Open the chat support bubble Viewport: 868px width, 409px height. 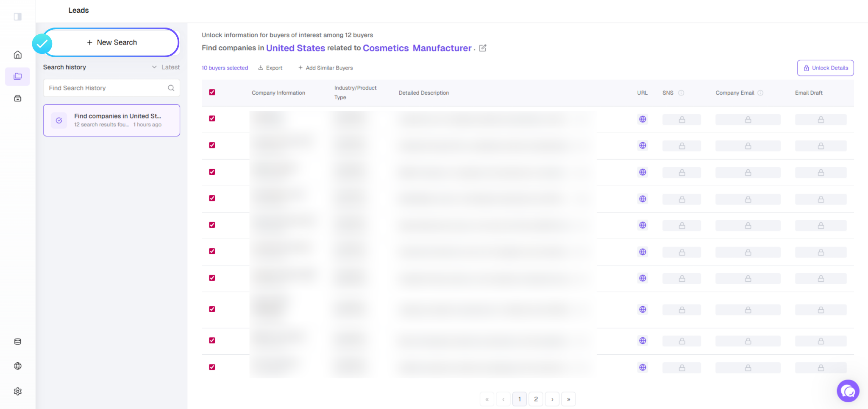(x=848, y=391)
